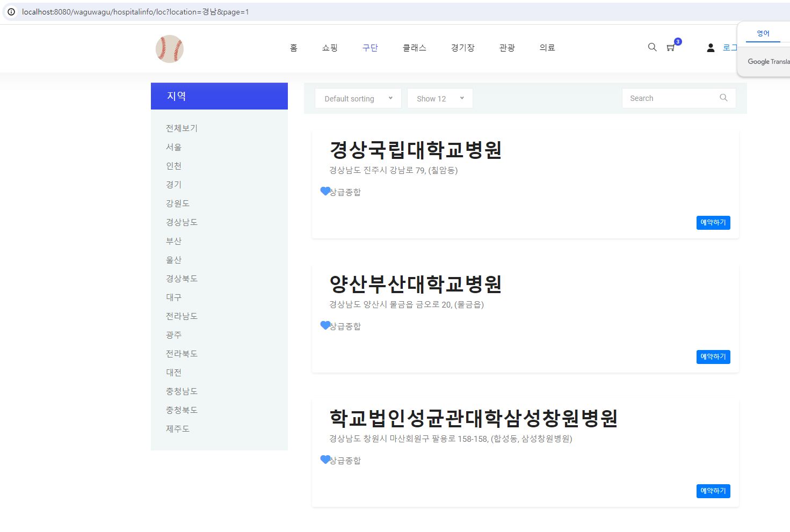Open the 구단 menu
Screen dimensions: 790x532
[370, 48]
